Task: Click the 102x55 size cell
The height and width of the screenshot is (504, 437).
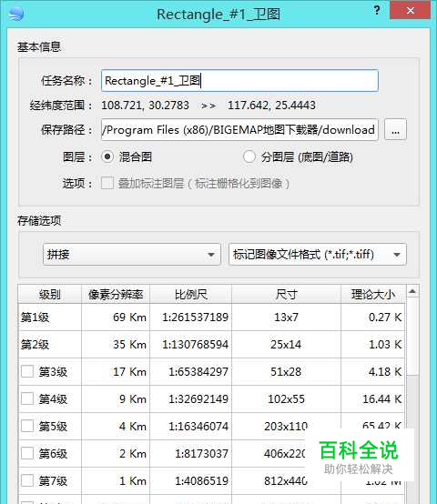Action: (x=286, y=399)
